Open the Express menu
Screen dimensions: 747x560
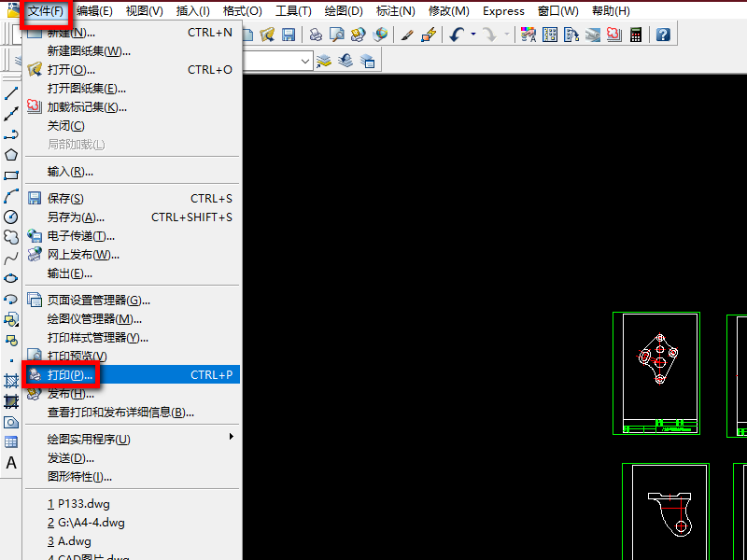pos(503,11)
